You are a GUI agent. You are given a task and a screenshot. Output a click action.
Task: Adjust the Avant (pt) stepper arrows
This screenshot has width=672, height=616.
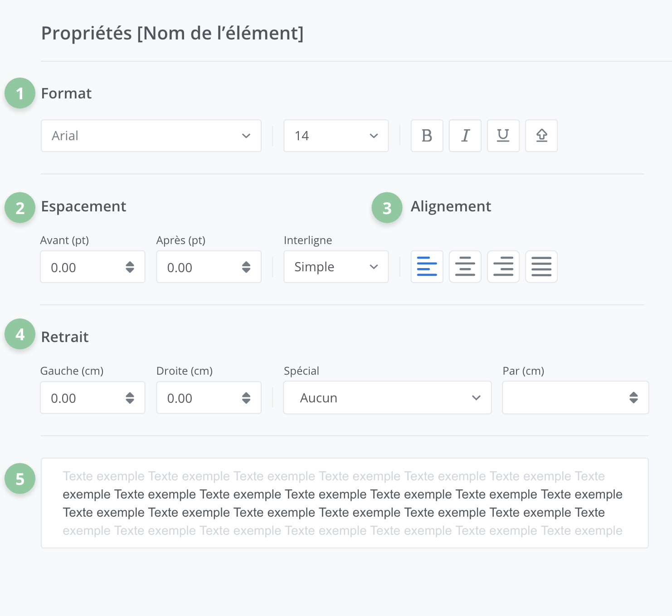[x=130, y=267]
